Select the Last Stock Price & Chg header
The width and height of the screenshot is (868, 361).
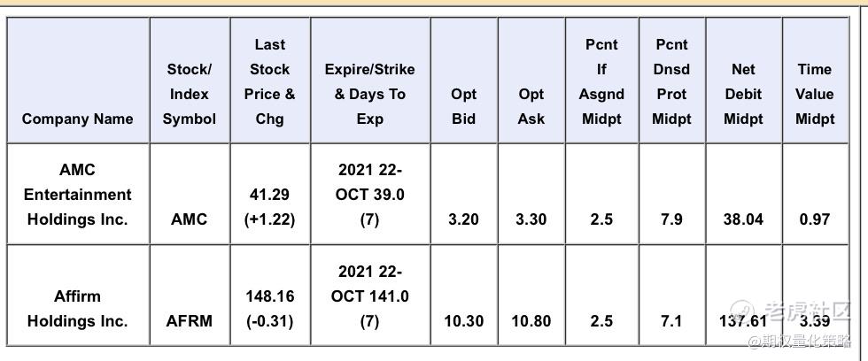[269, 81]
